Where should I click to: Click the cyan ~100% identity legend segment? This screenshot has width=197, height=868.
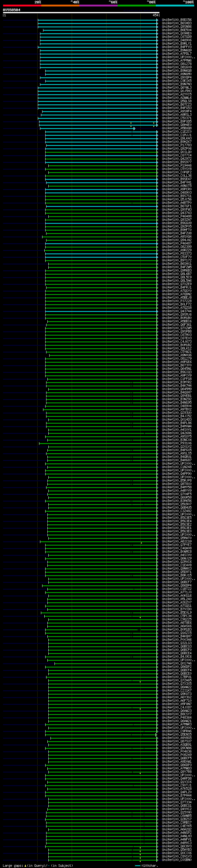coord(175,6)
